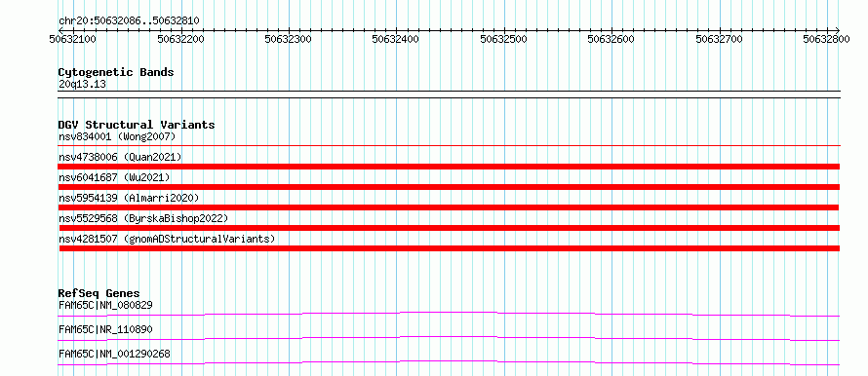
Task: Open gene FAM65C|NR_110890 label
Action: 105,329
